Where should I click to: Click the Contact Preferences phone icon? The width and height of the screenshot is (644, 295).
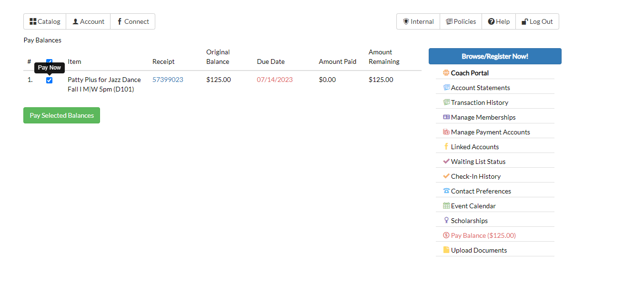[446, 191]
